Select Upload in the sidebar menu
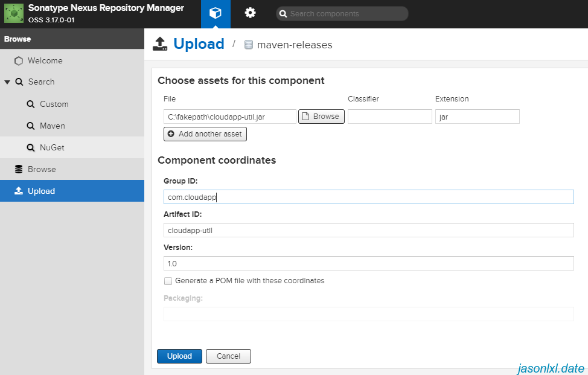This screenshot has height=375, width=588. tap(72, 191)
